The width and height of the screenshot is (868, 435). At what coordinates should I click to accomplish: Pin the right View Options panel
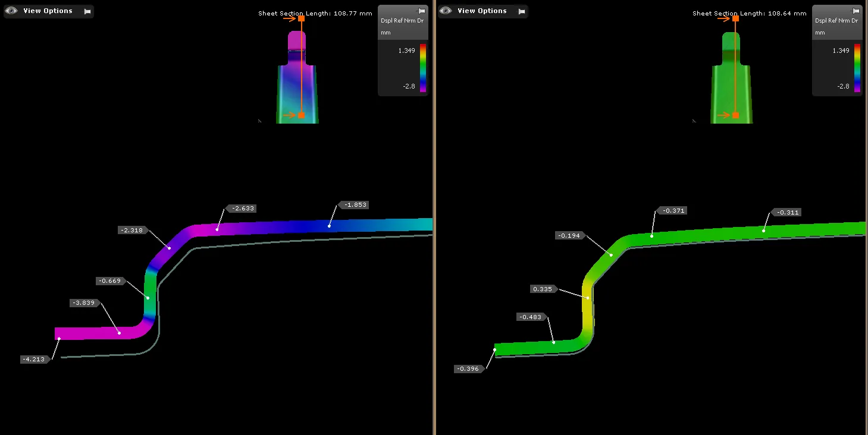pos(522,11)
